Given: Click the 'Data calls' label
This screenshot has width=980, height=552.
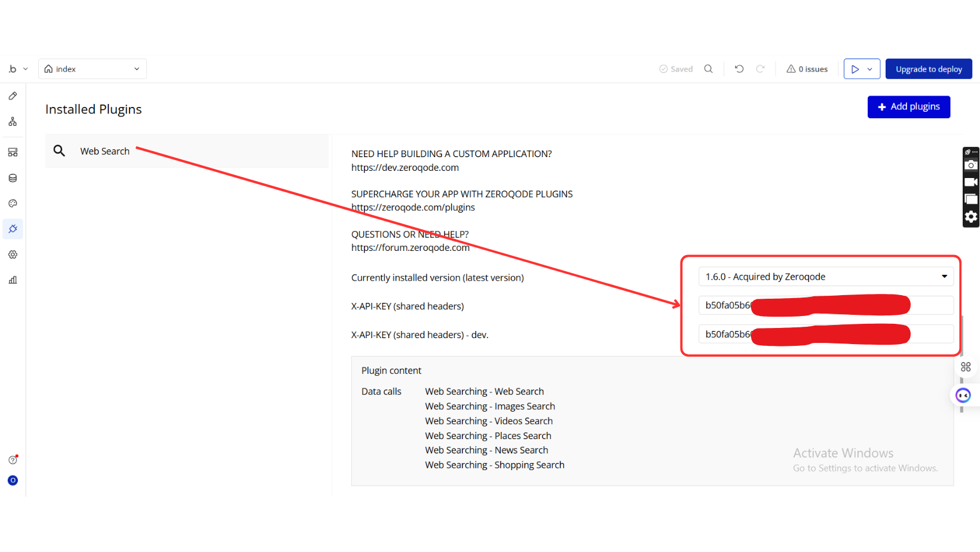Looking at the screenshot, I should pos(381,391).
